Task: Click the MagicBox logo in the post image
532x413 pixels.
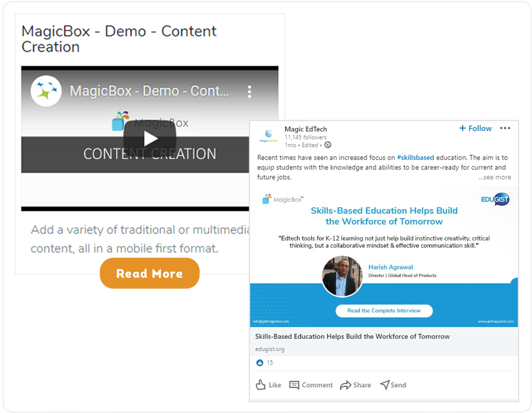Action: tap(283, 199)
